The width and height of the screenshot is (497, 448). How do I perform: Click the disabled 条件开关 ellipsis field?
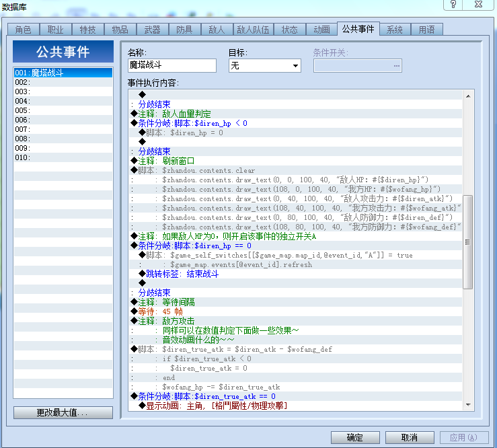pyautogui.click(x=358, y=66)
